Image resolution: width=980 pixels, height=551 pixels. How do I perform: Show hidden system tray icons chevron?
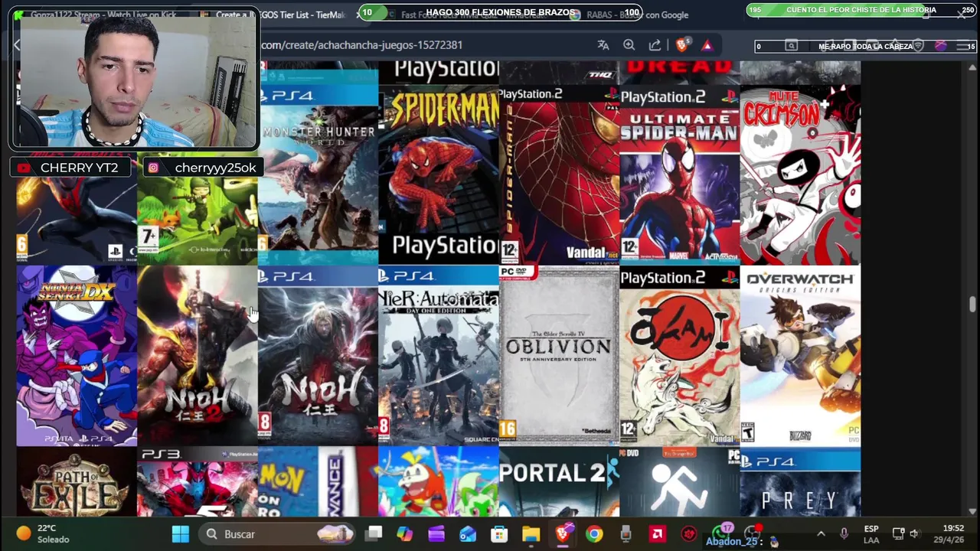pyautogui.click(x=821, y=534)
